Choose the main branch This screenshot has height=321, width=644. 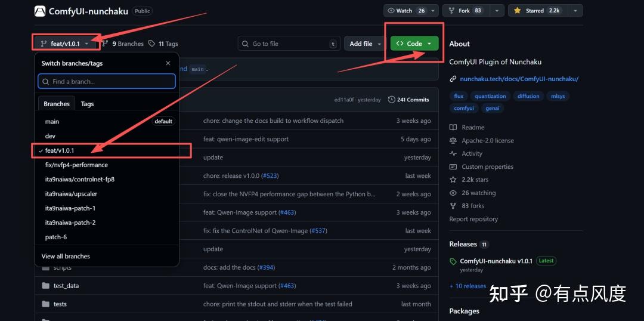[107, 122]
